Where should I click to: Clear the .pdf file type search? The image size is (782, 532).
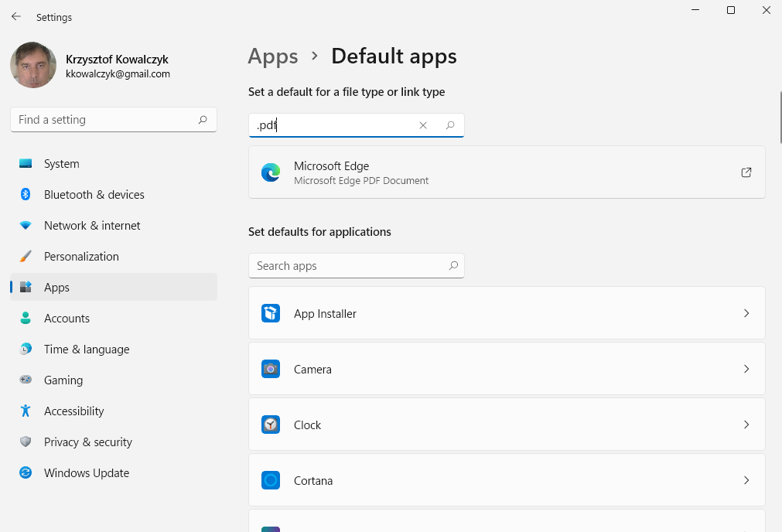coord(423,125)
